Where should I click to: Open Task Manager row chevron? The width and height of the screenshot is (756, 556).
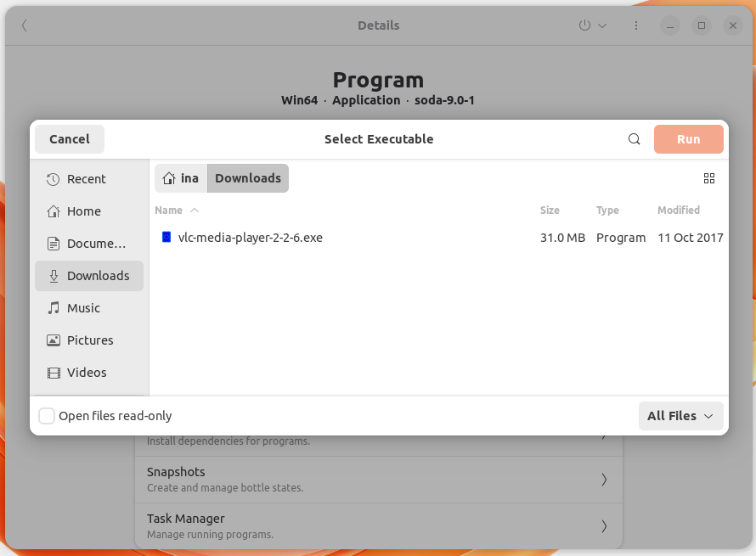click(604, 526)
